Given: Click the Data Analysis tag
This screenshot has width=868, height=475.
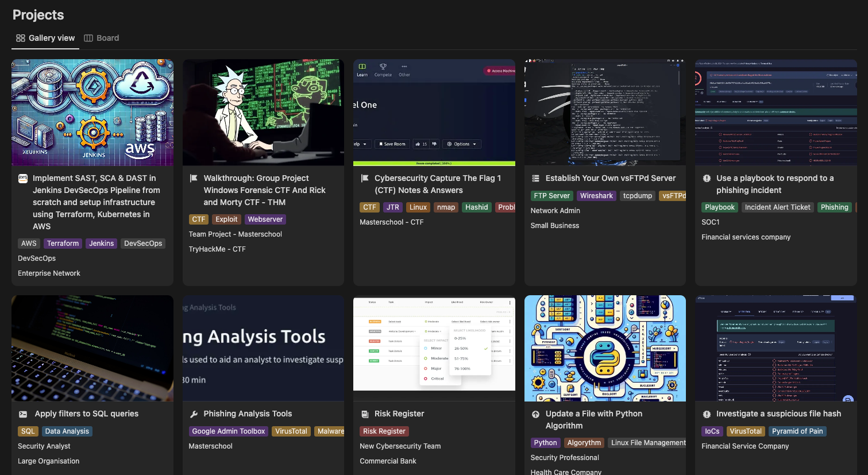Looking at the screenshot, I should click(67, 431).
